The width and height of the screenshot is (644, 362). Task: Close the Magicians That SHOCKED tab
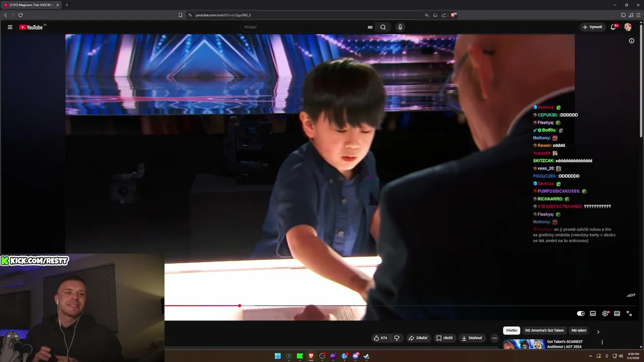pyautogui.click(x=57, y=5)
